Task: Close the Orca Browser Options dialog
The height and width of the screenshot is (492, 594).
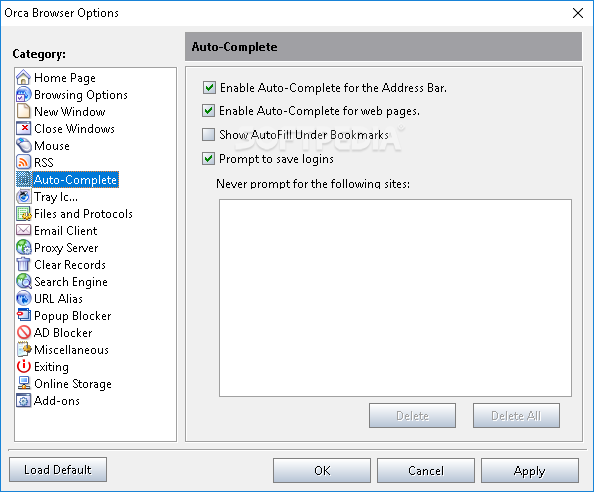Action: click(x=578, y=13)
